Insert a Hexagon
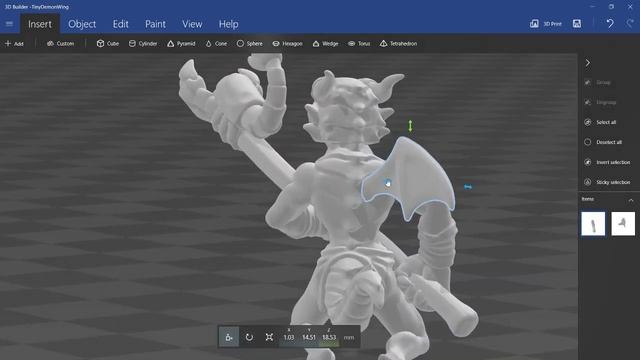Screen dimensions: 640x360 click(x=287, y=43)
